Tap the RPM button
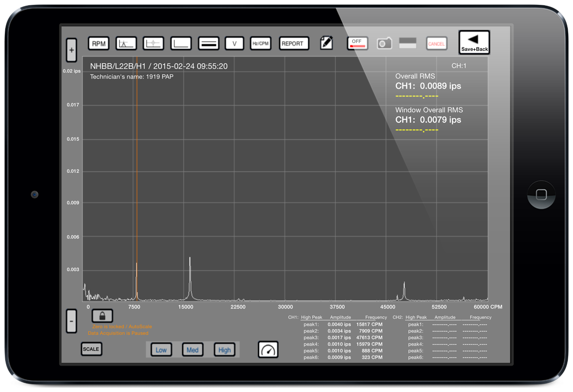The image size is (573, 392). coord(99,44)
